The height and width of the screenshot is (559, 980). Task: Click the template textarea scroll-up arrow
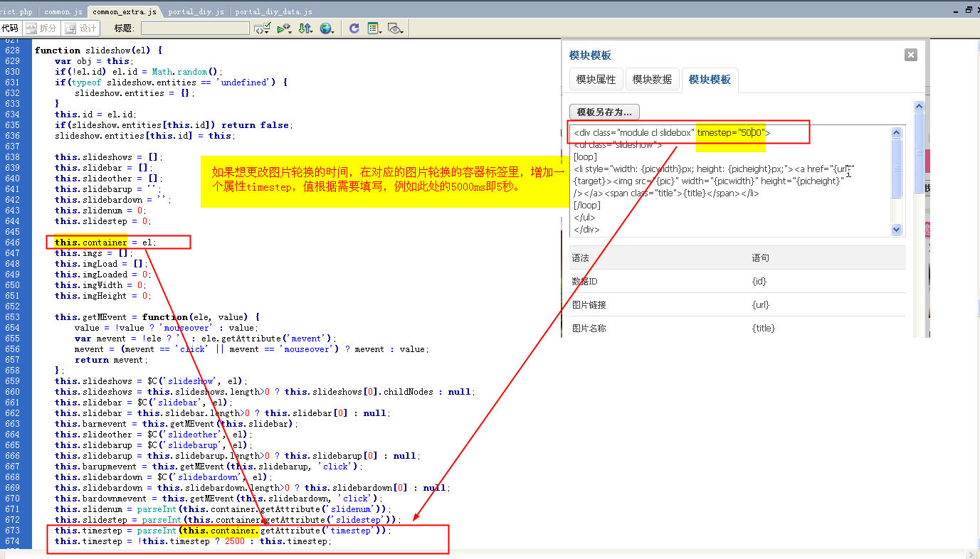point(896,132)
